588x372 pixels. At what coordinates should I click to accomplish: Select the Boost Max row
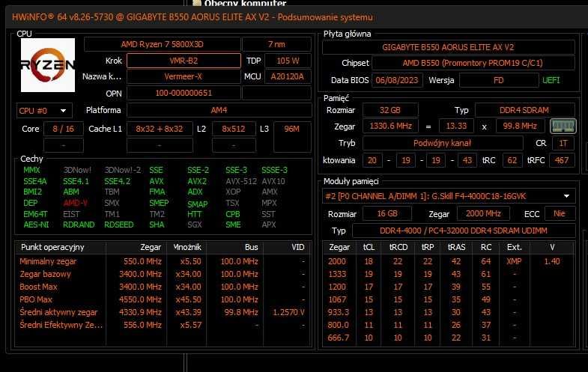163,287
